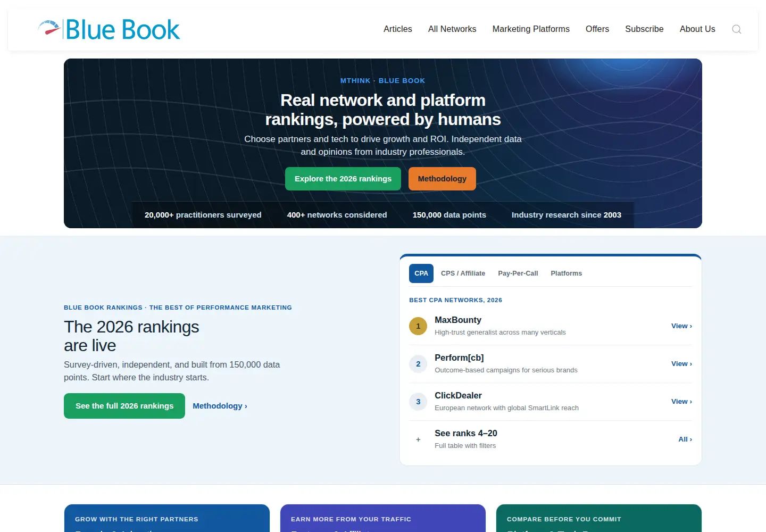
Task: Open the search magnifier icon
Action: coord(737,29)
